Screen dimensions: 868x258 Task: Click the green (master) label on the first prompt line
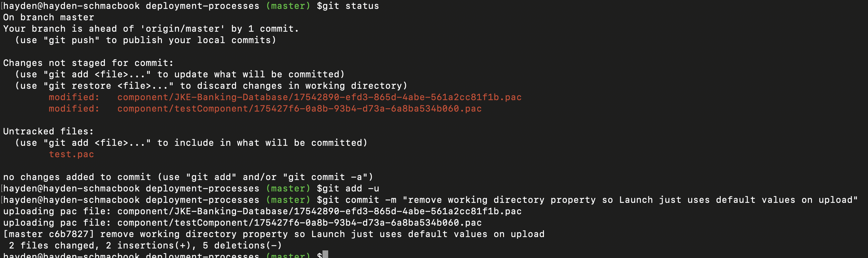pos(288,6)
